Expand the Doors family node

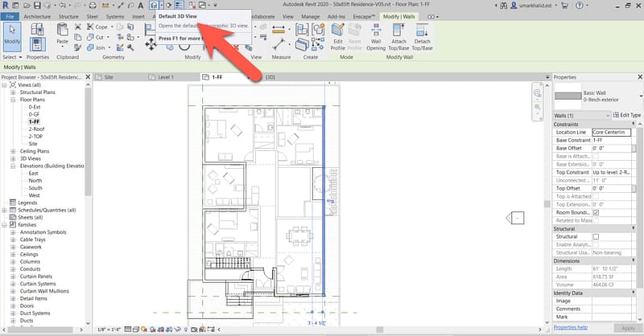coord(13,304)
